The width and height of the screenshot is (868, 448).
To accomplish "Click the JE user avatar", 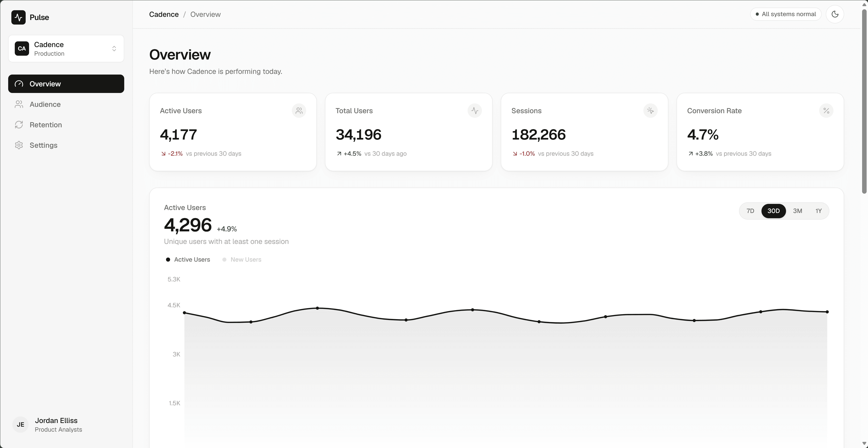I will tap(21, 424).
